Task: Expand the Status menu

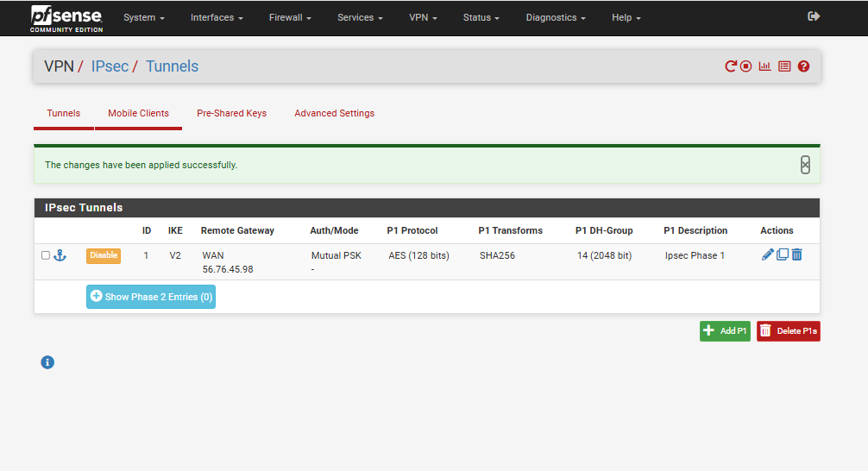Action: [481, 17]
